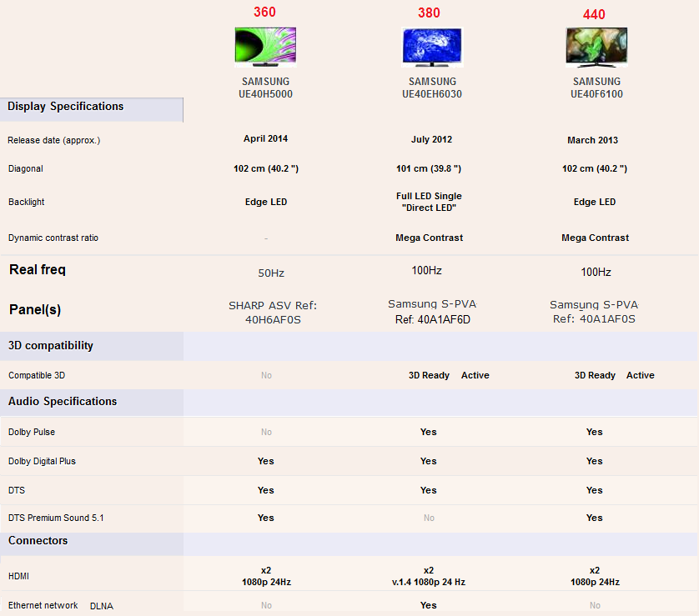This screenshot has height=616, width=699.
Task: Click the SAMSUNG UE40EH6030 model name
Action: click(x=432, y=88)
